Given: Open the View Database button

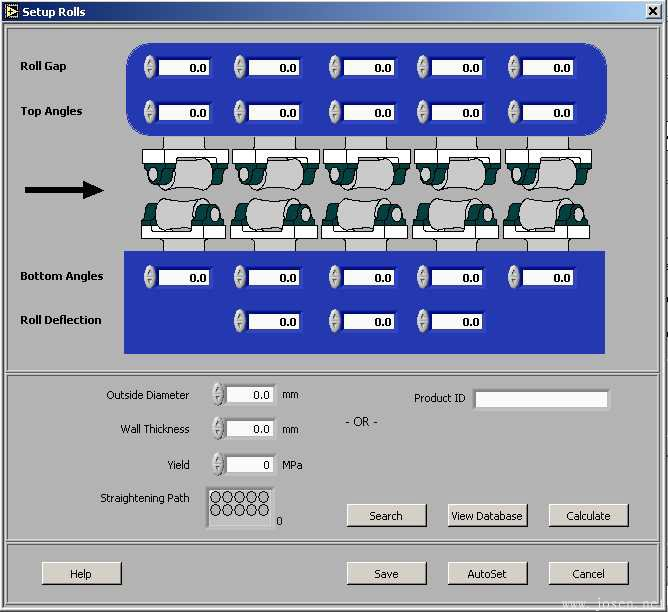Looking at the screenshot, I should (487, 516).
